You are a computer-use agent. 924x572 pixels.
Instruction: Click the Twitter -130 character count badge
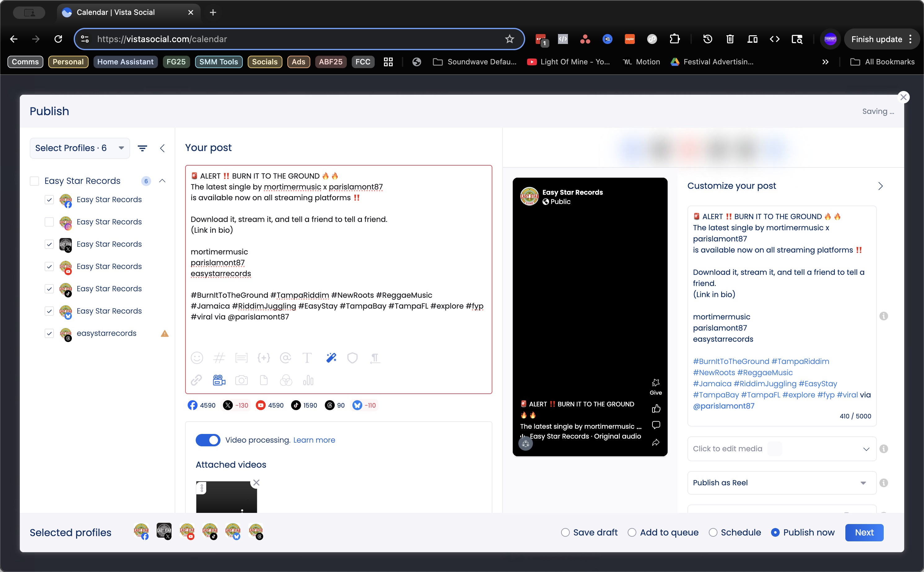(x=236, y=405)
